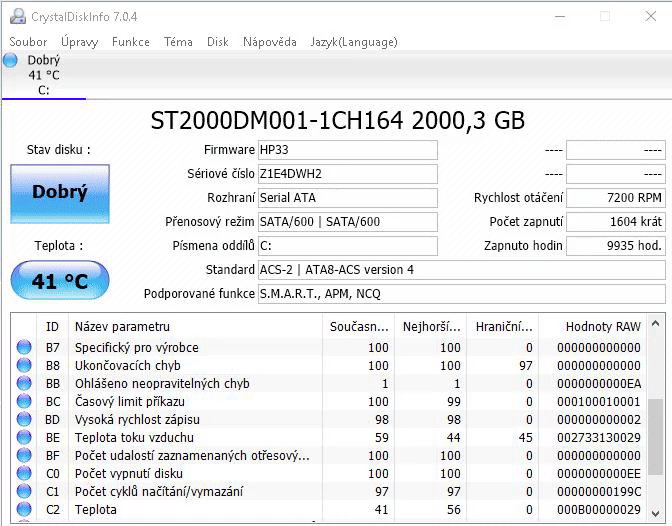Viewport: 672px width, 526px height.
Task: Sort by the Název parametru column header
Action: [x=122, y=326]
